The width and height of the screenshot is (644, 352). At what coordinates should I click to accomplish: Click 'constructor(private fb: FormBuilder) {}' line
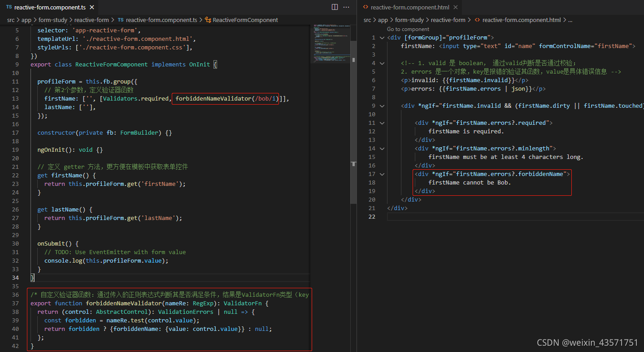[x=104, y=133]
